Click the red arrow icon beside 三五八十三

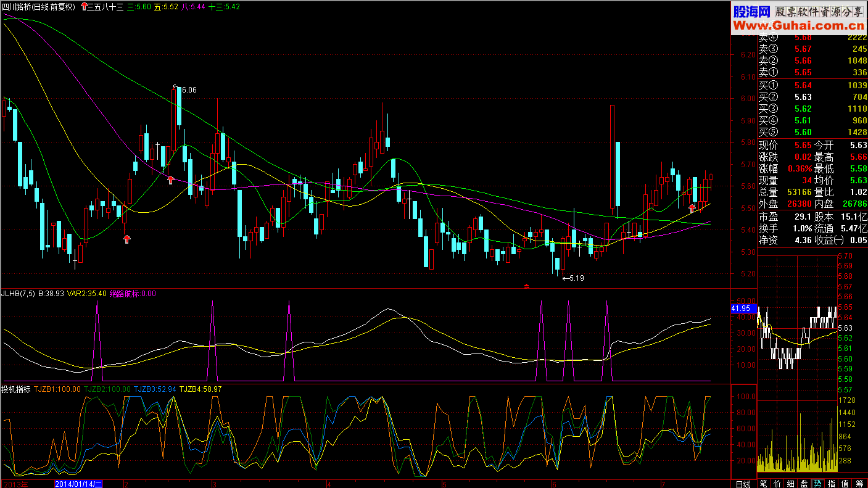pos(84,7)
